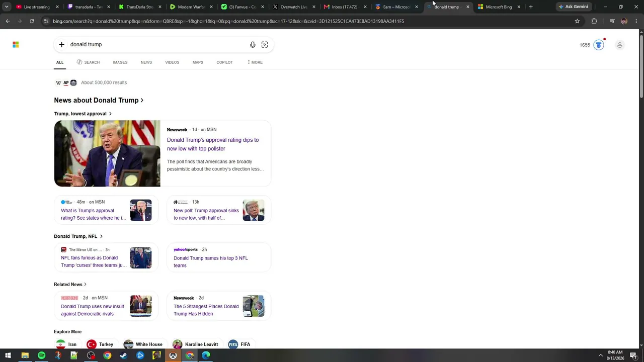This screenshot has height=362, width=644.
Task: Open a new browser tab
Action: point(531,7)
